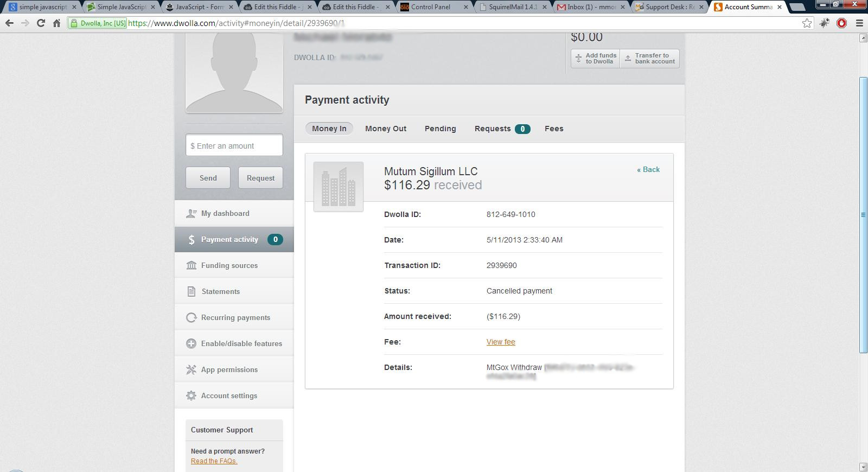Switch to the Control Panel tab
Image resolution: width=868 pixels, height=472 pixels.
434,7
